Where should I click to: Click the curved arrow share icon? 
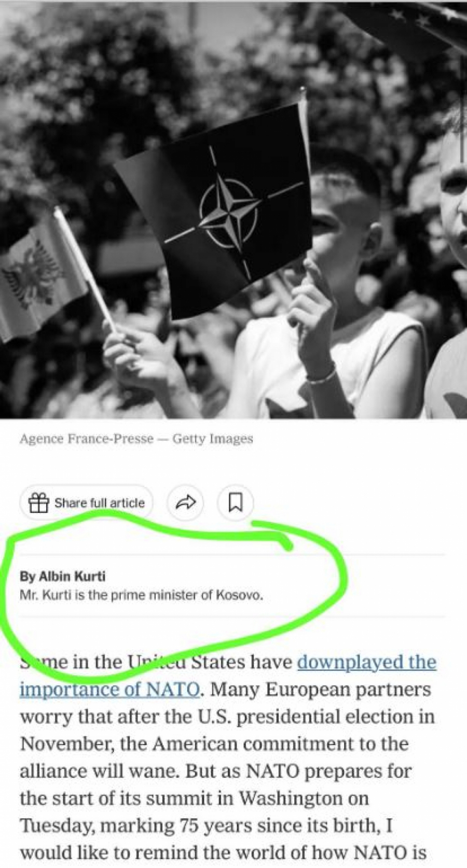186,502
